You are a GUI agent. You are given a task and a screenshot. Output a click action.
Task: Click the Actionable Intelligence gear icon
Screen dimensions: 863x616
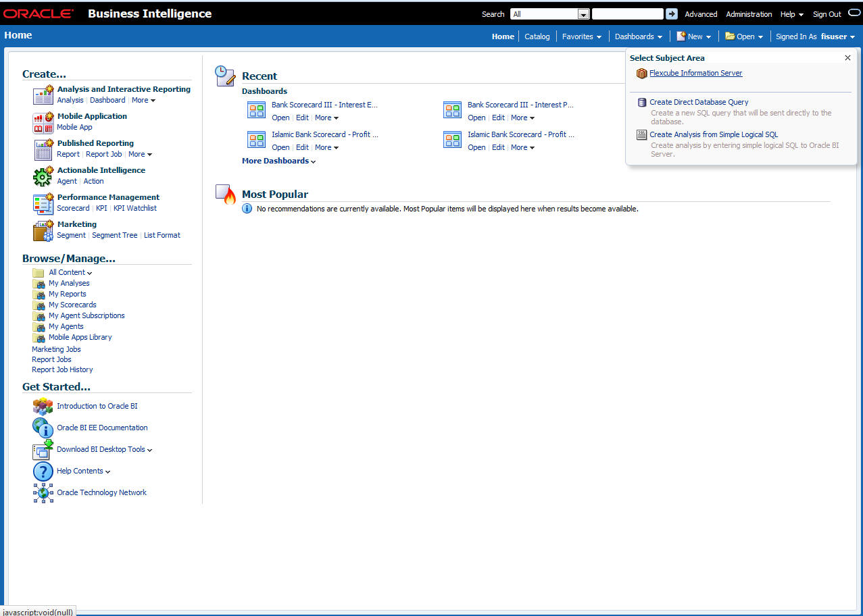(43, 176)
